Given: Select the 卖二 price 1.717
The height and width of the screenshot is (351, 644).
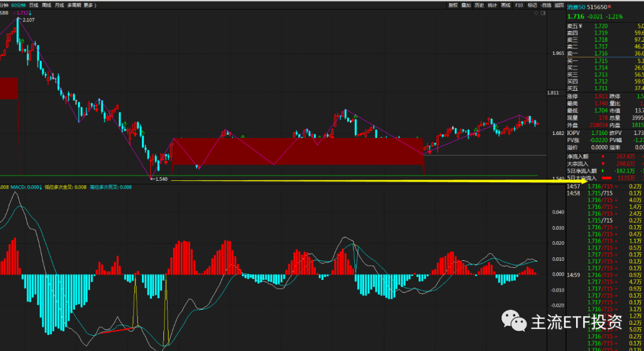Looking at the screenshot, I should (x=601, y=47).
